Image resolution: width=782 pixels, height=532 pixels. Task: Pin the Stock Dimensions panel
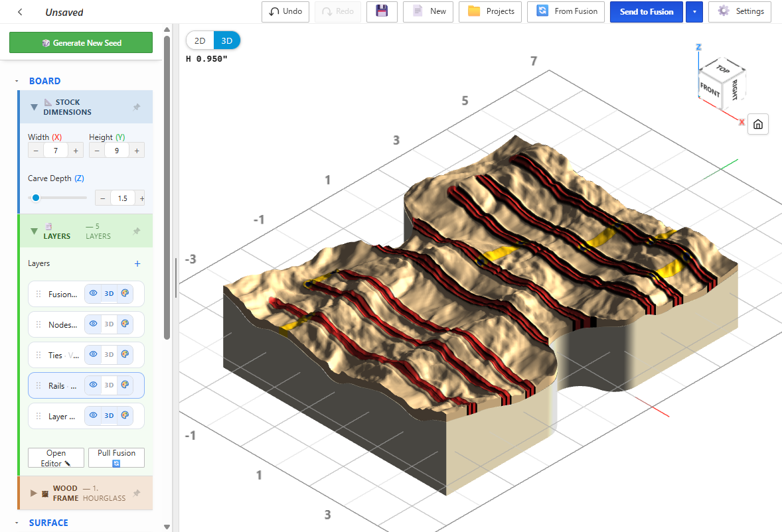coord(137,107)
